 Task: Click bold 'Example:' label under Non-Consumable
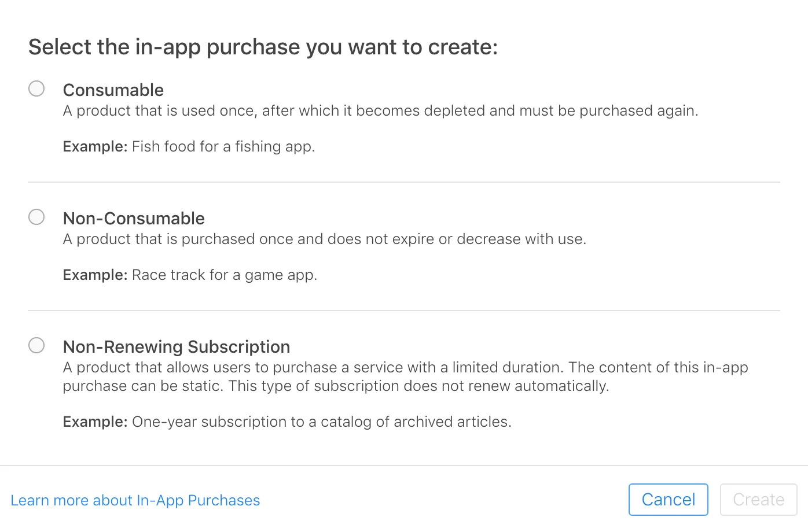tap(94, 275)
